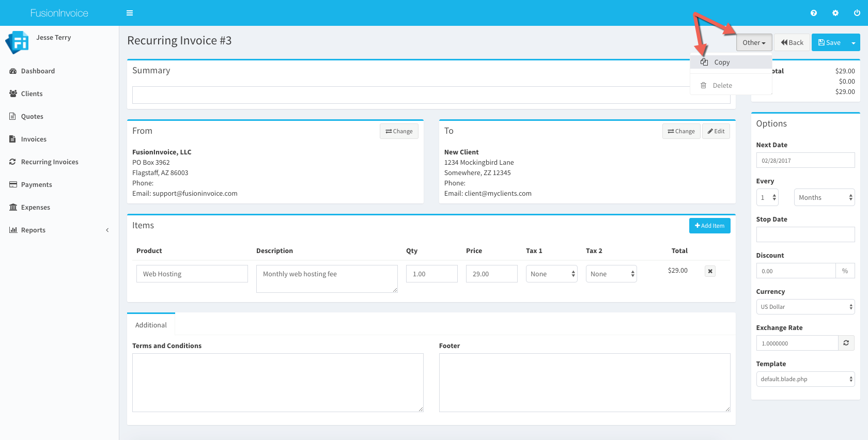Viewport: 868px width, 440px height.
Task: Remove the Web Hosting item row
Action: click(x=710, y=271)
